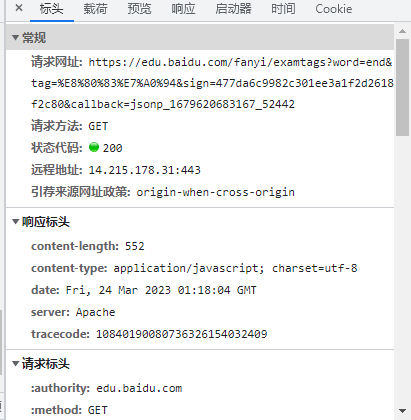The image size is (411, 420).
Task: Go to the 启动器 tab
Action: (x=233, y=9)
